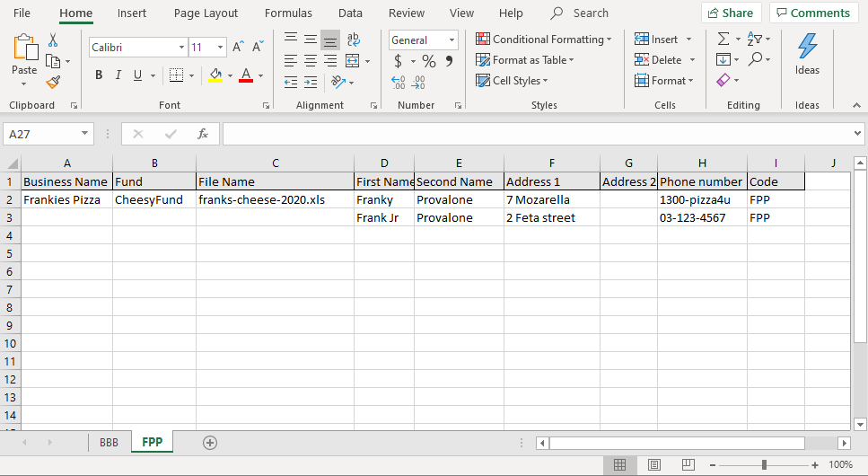Decrease indent in Alignment group
868x476 pixels.
291,83
